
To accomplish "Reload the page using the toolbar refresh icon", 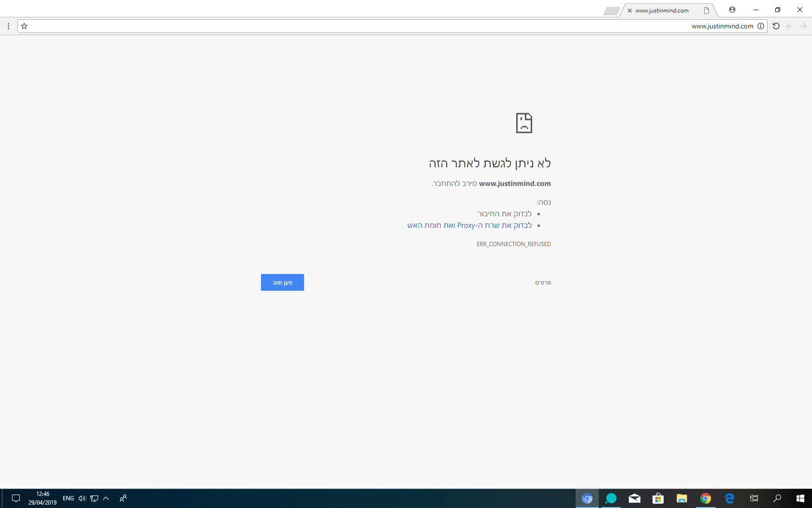I will (776, 26).
